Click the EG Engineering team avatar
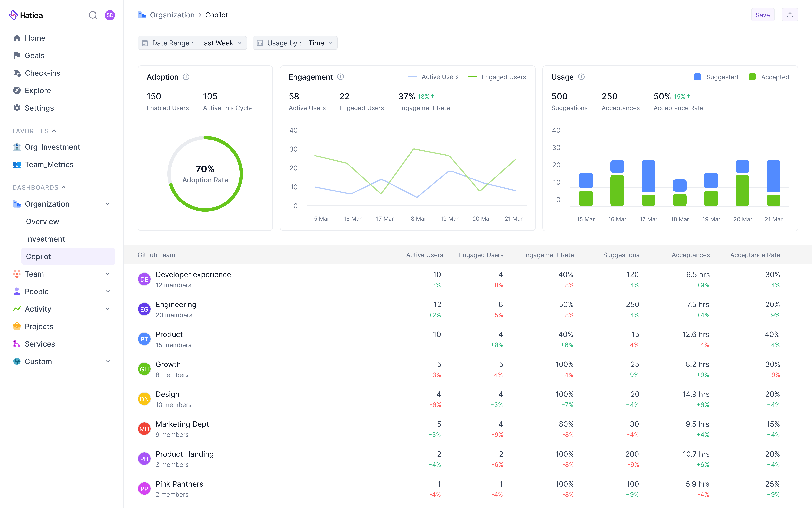The image size is (812, 508). [144, 309]
